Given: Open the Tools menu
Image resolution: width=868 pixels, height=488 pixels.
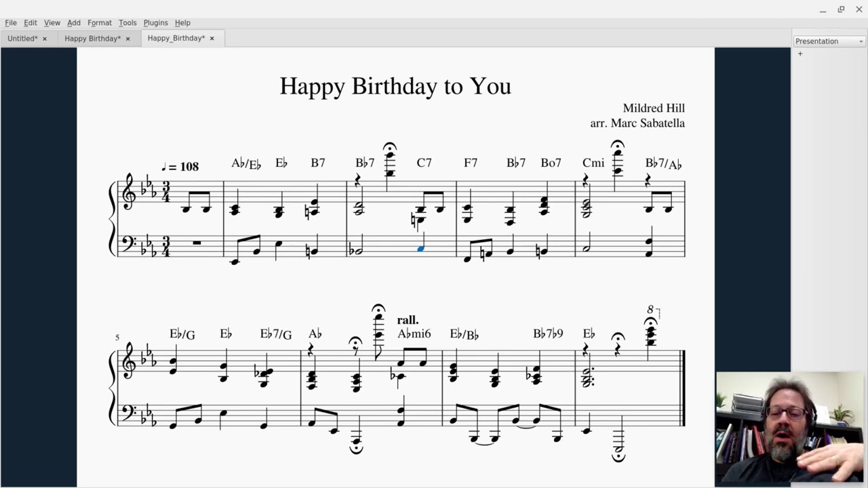Looking at the screenshot, I should (127, 22).
